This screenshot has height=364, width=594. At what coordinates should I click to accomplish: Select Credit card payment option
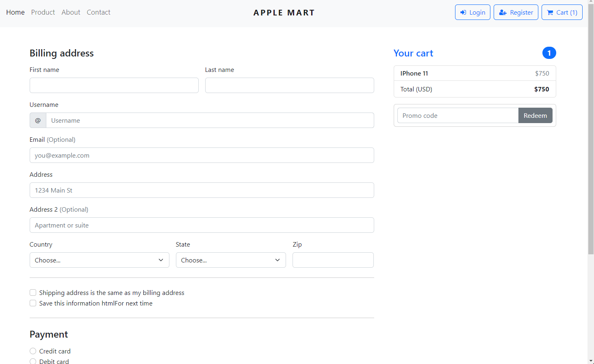pyautogui.click(x=33, y=351)
